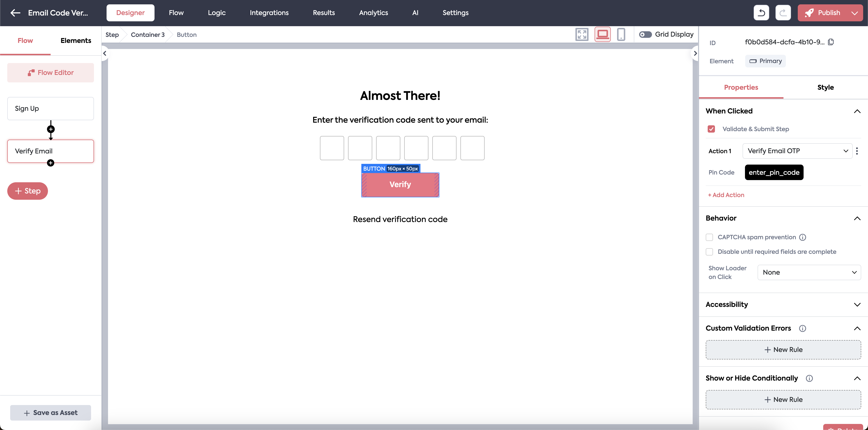Open the Integrations tab
Image resolution: width=868 pixels, height=430 pixels.
tap(269, 13)
